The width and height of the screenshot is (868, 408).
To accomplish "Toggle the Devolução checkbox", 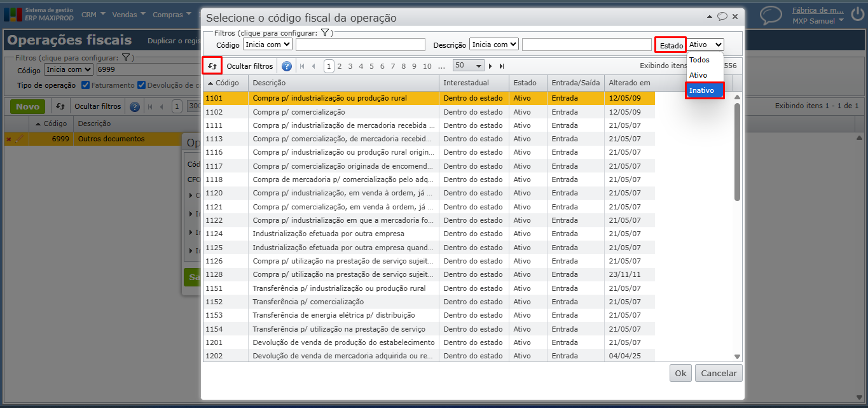I will pyautogui.click(x=141, y=85).
